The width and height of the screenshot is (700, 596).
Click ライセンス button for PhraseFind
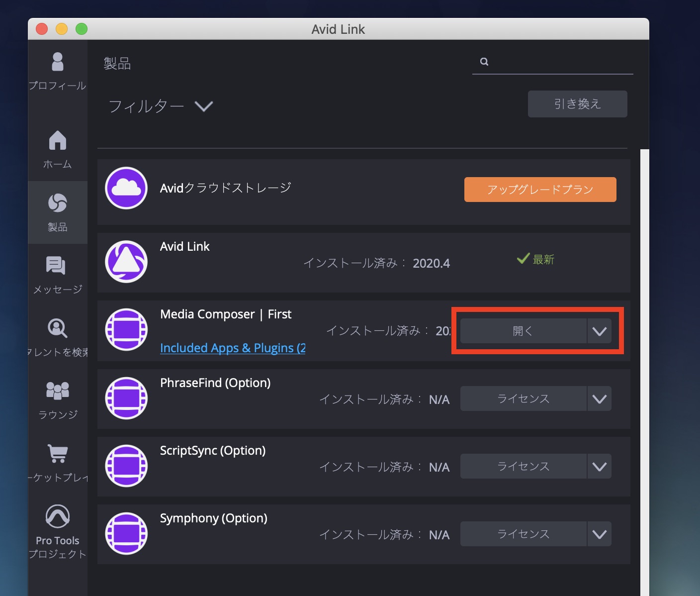[x=524, y=398]
